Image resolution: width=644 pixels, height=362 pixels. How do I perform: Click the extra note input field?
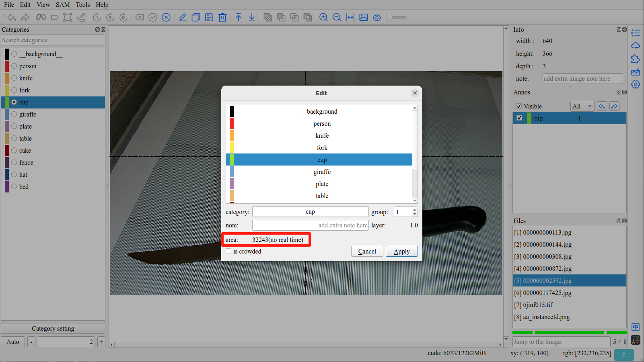tap(311, 225)
